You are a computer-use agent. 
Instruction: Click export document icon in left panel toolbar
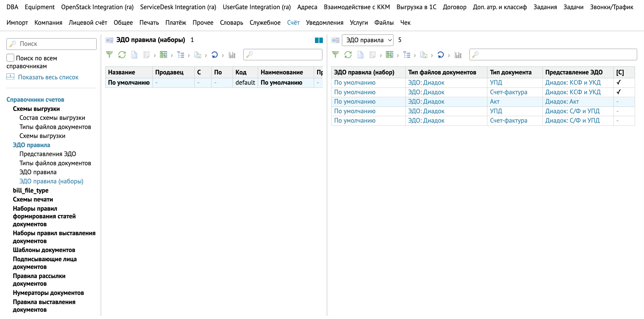point(198,55)
